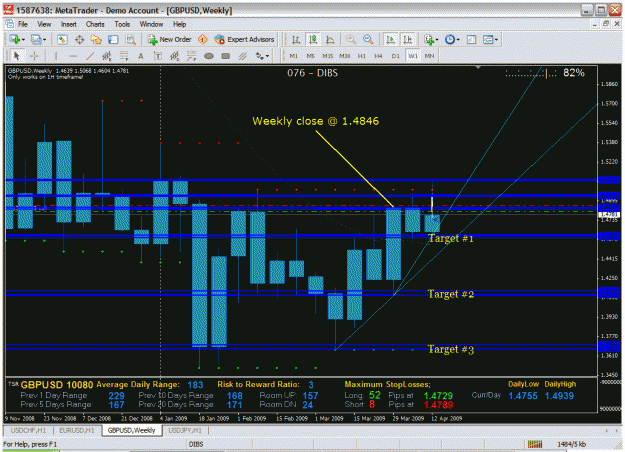Select the Text Label 'T' tool
The height and width of the screenshot is (452, 625).
[x=158, y=56]
